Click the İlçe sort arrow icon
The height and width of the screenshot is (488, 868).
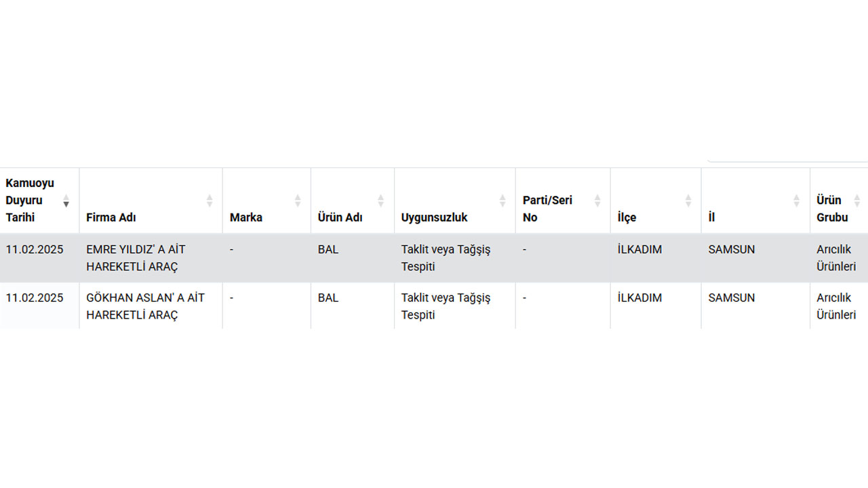pos(688,201)
